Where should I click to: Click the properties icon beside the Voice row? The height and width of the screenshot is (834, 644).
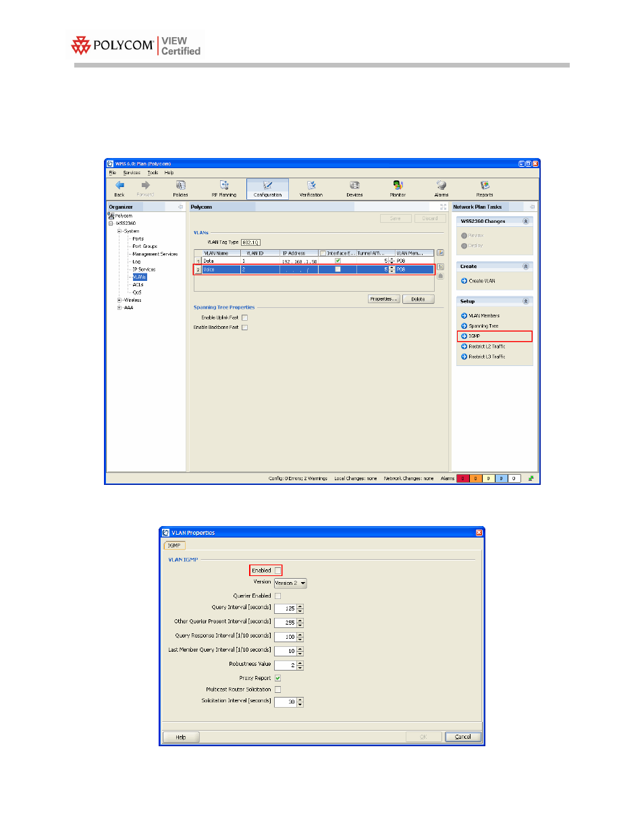pos(440,267)
